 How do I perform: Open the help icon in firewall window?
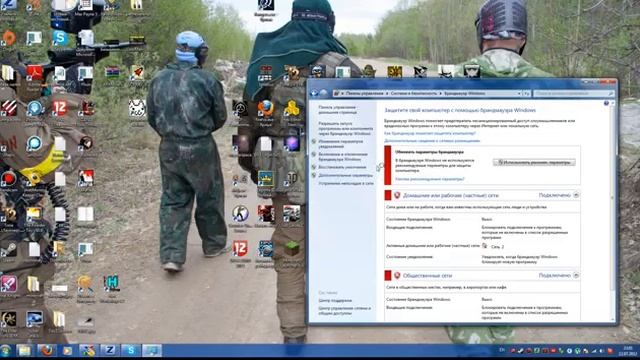point(607,104)
